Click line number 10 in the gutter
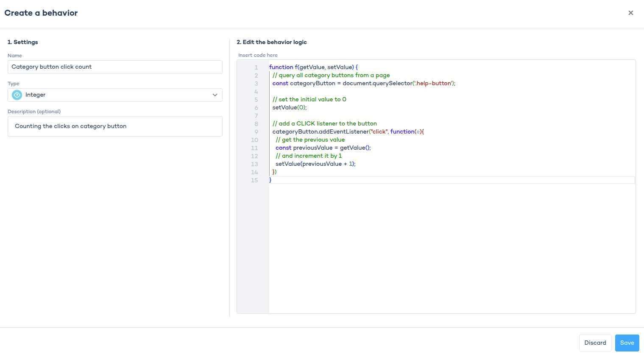 254,140
